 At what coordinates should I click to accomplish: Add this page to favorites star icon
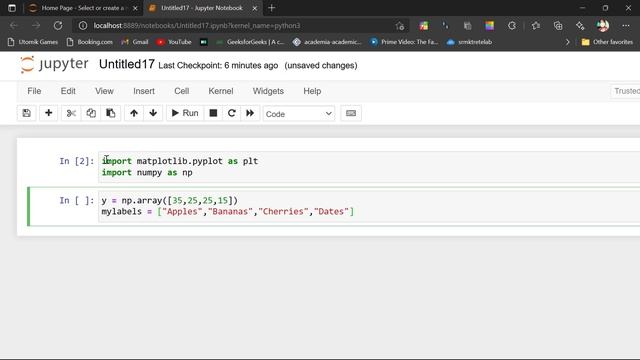pos(400,26)
